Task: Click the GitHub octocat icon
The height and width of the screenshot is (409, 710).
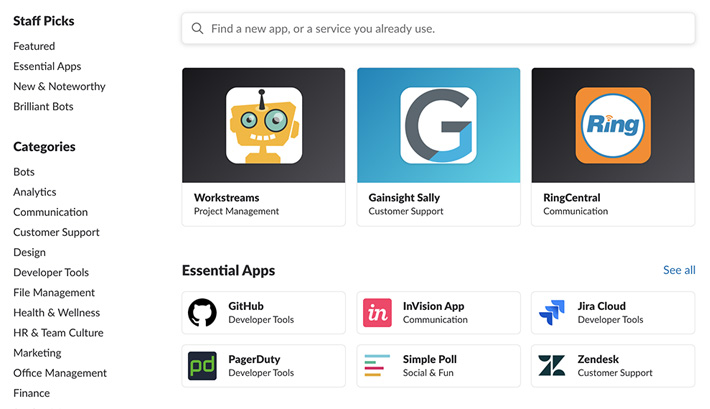Action: (x=202, y=313)
